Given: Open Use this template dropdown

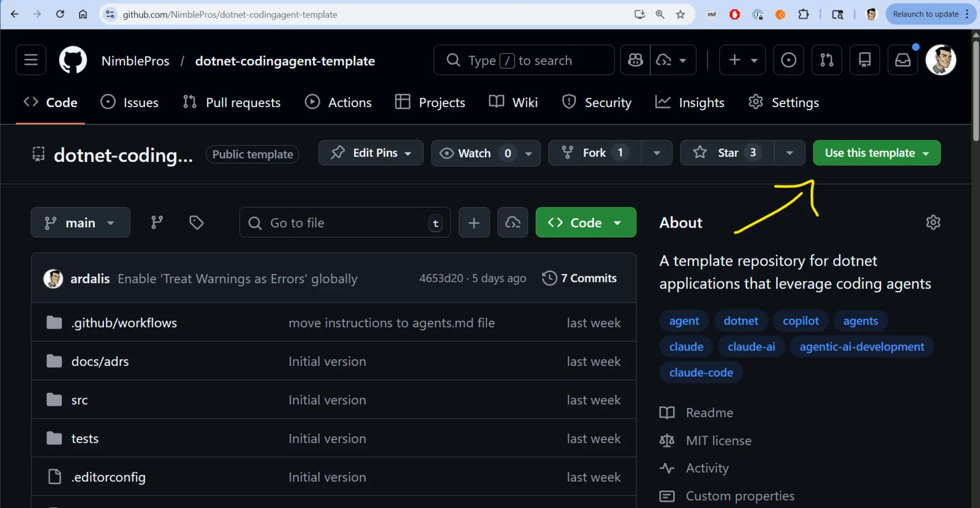Looking at the screenshot, I should 876,153.
